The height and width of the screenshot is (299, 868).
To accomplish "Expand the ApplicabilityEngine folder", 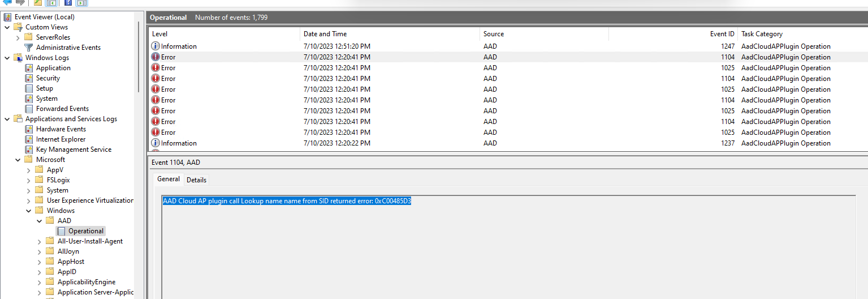I will pyautogui.click(x=39, y=282).
